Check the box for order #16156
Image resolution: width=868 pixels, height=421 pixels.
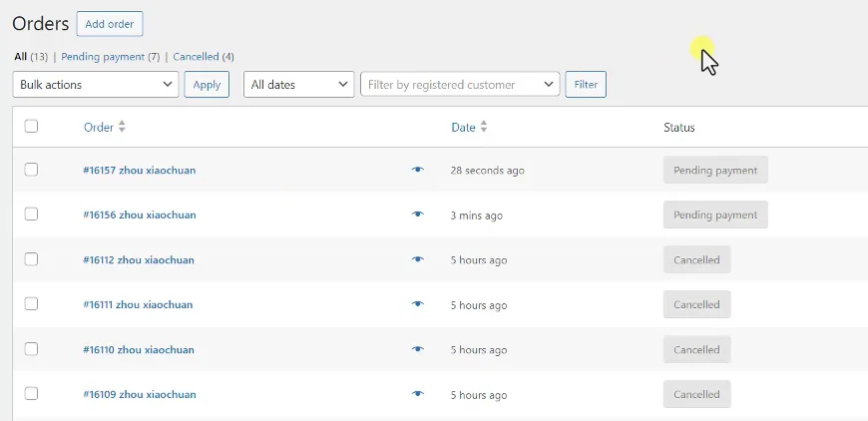coord(31,213)
